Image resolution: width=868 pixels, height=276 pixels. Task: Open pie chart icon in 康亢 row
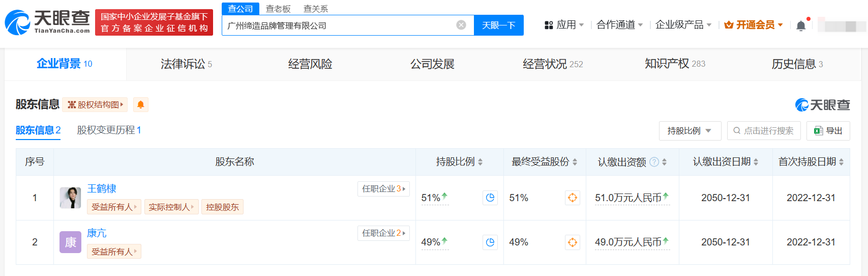click(490, 242)
